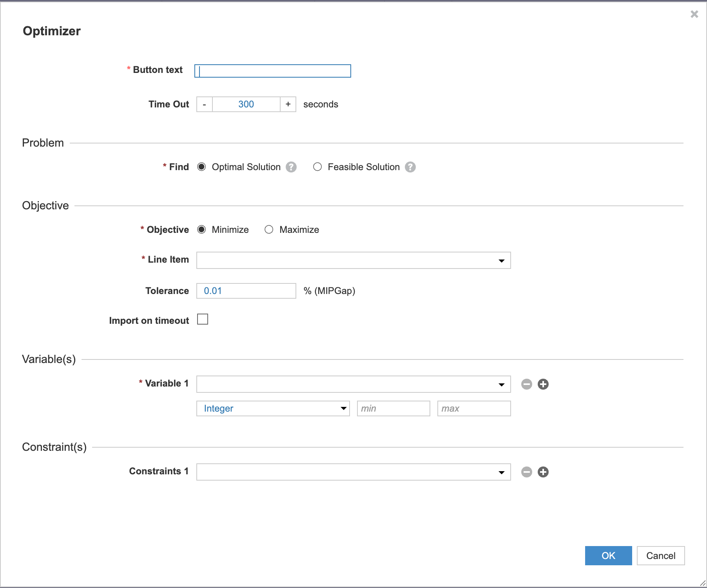Click the help icon beside Optimal Solution
Image resolution: width=707 pixels, height=588 pixels.
pos(290,167)
